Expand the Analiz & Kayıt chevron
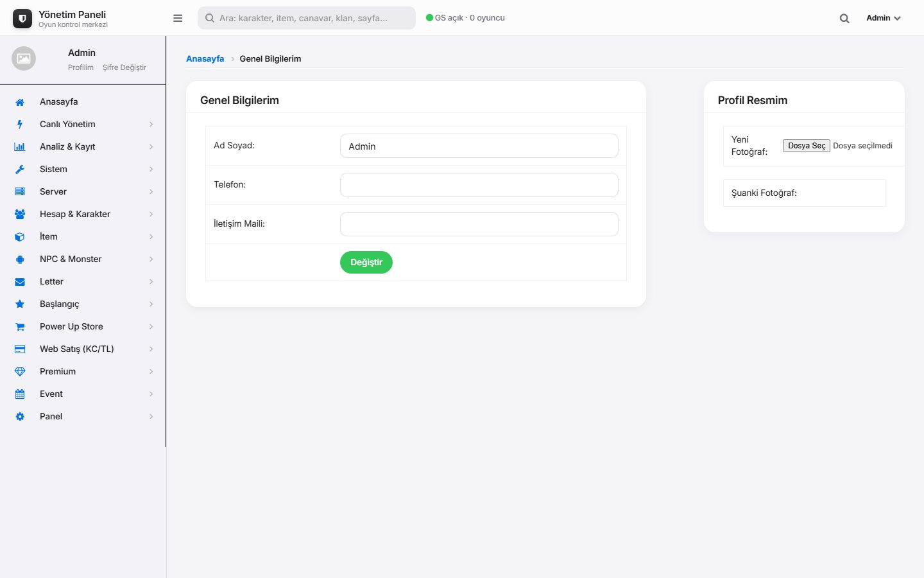924x578 pixels. 151,147
